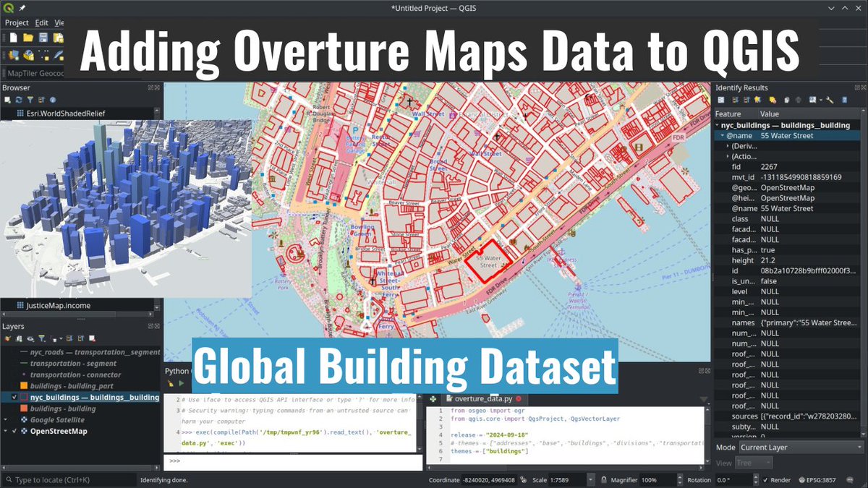
Task: Select transportation - segment layer
Action: [x=73, y=363]
